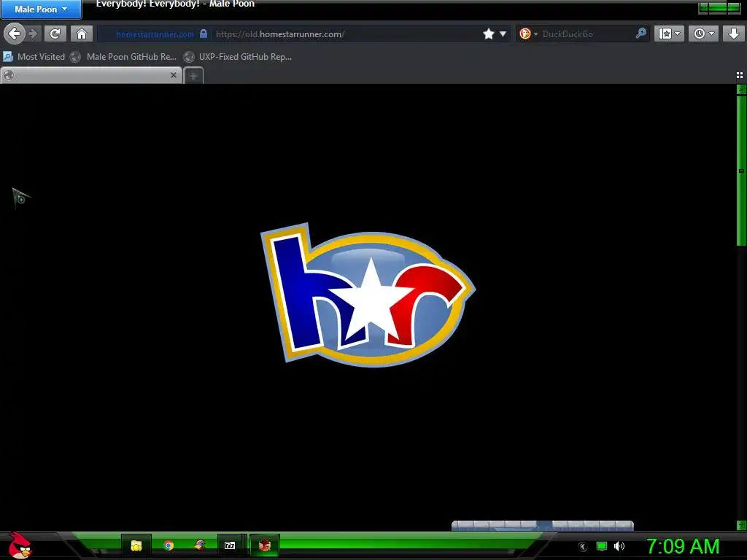Bookmark this page with the star
This screenshot has width=747, height=560.
pyautogui.click(x=488, y=34)
